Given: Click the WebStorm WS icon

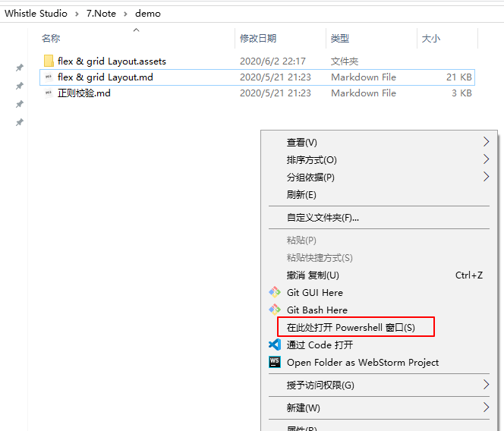Looking at the screenshot, I should tap(275, 362).
